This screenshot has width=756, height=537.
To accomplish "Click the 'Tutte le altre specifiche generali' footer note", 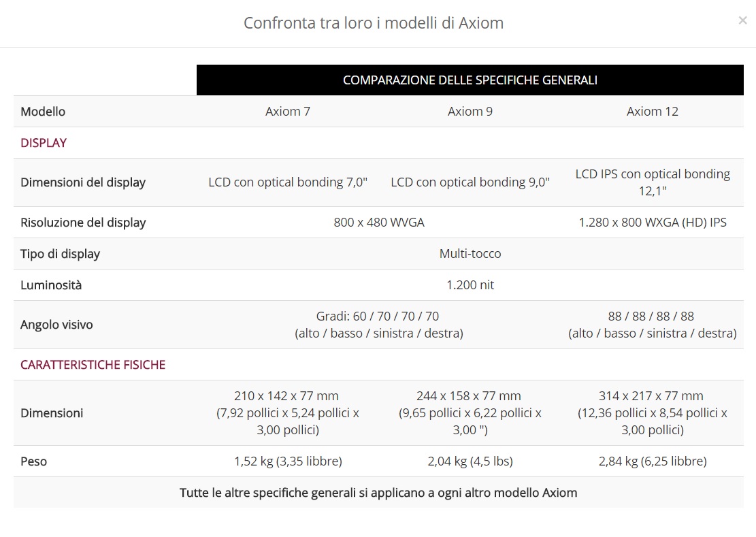I will click(378, 493).
